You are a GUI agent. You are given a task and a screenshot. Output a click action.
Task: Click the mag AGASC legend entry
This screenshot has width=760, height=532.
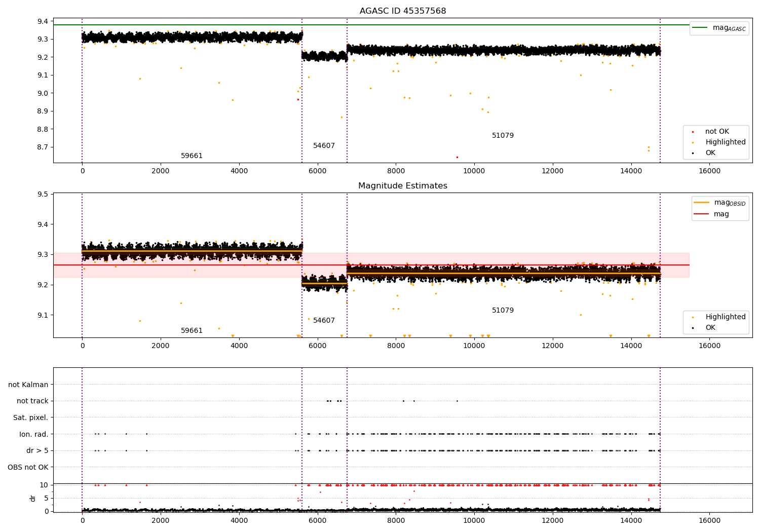point(719,28)
